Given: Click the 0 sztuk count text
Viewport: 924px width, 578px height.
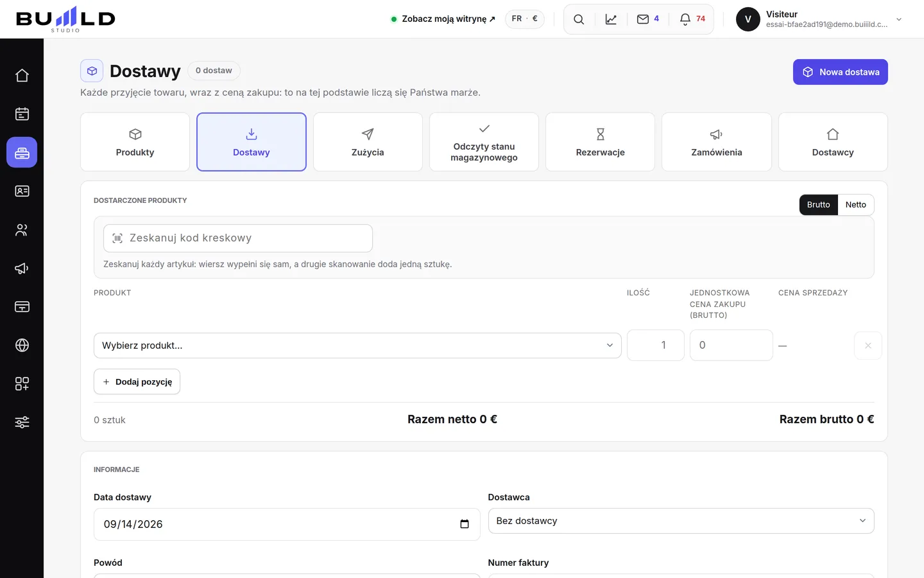Looking at the screenshot, I should pos(110,420).
